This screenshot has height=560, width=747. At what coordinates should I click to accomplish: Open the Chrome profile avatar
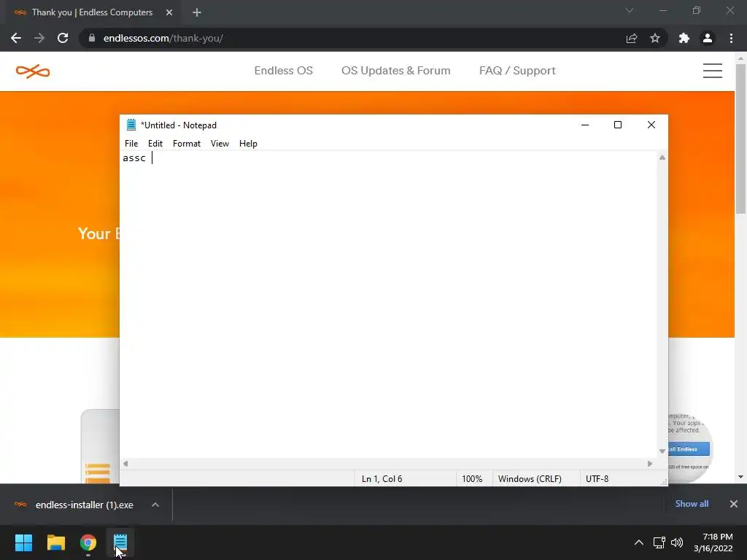pyautogui.click(x=708, y=38)
